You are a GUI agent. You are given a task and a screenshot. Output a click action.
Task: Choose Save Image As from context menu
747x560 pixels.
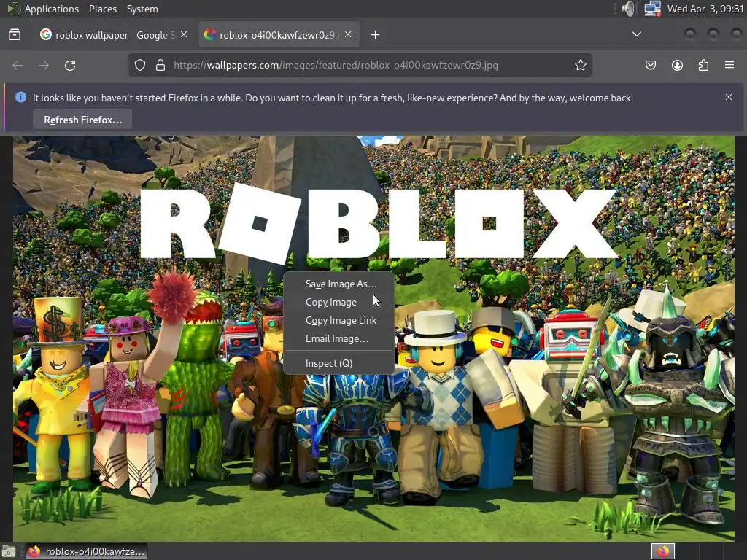338,284
